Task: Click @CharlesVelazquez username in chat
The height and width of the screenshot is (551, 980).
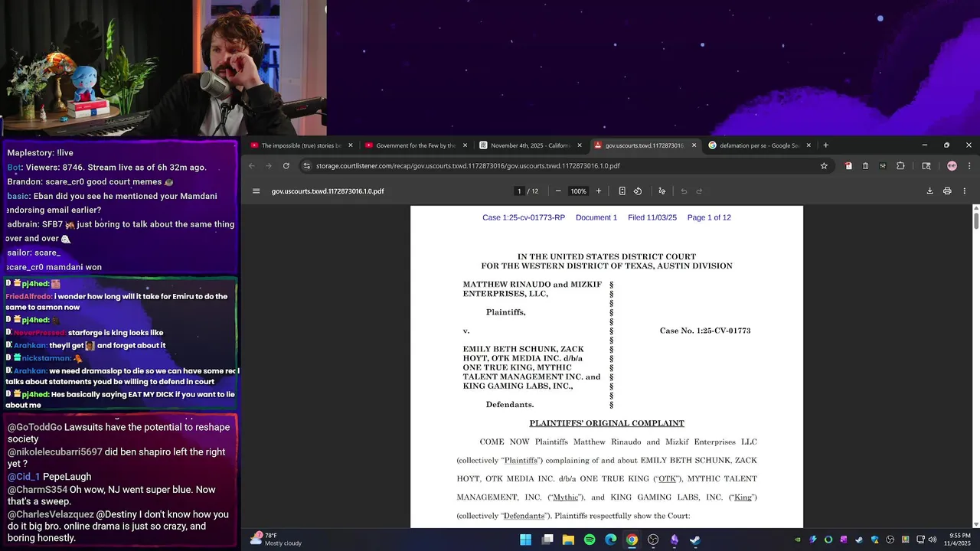Action: point(51,515)
